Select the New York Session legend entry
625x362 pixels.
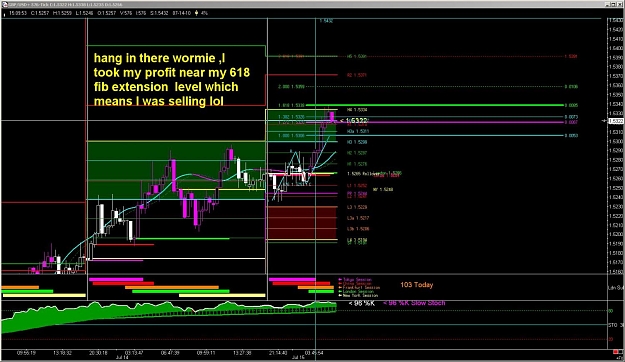(358, 295)
